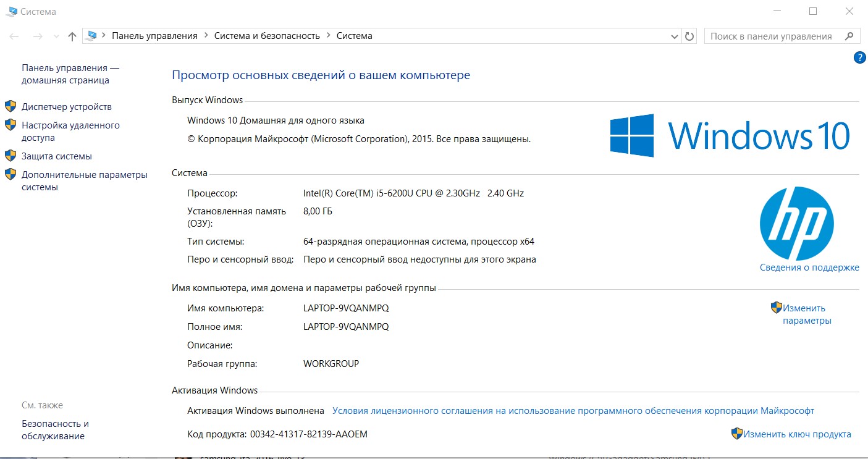The width and height of the screenshot is (868, 459).
Task: Expand chevron after Панель управления breadcrumb
Action: click(206, 36)
